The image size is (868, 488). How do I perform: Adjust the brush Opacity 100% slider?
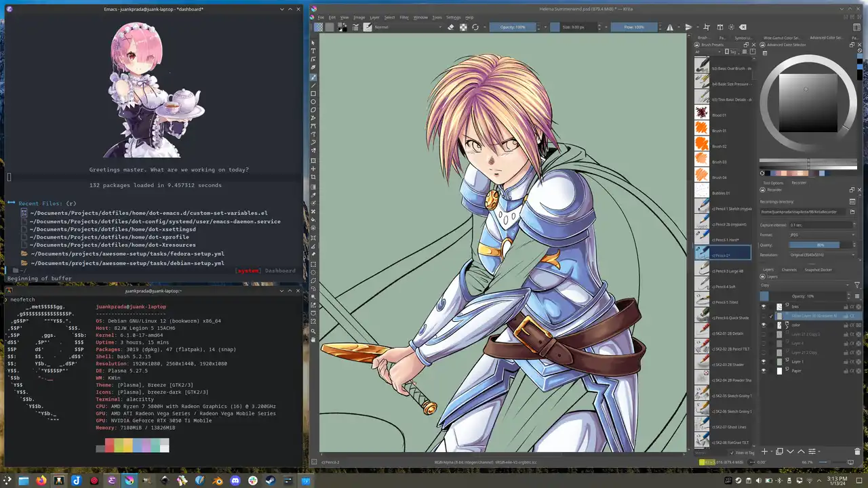click(x=513, y=27)
